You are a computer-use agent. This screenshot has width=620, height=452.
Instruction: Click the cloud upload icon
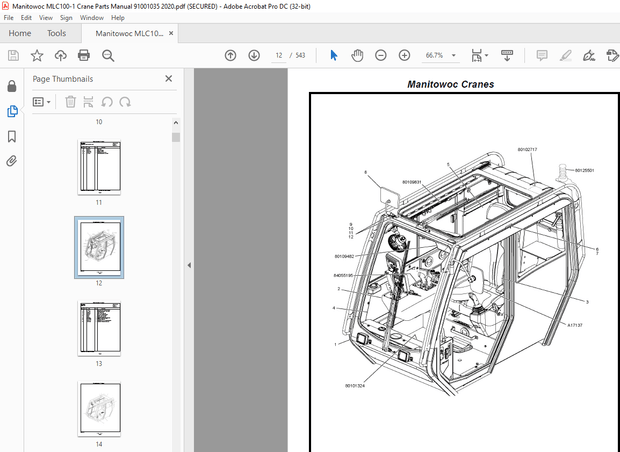[60, 55]
